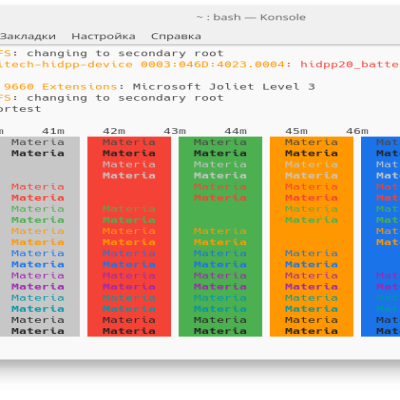Image resolution: width=400 pixels, height=400 pixels.
Task: Click bold green Materia in orange column
Action: pos(311,220)
